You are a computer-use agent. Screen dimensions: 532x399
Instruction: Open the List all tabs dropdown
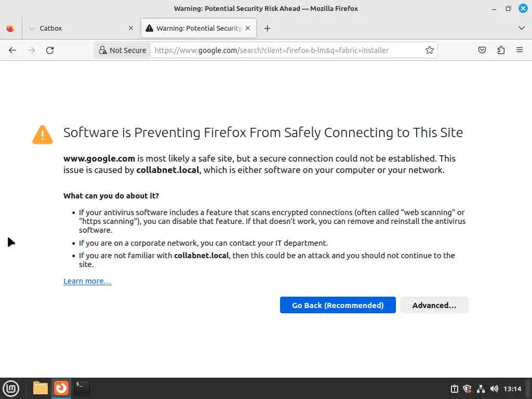pos(522,28)
